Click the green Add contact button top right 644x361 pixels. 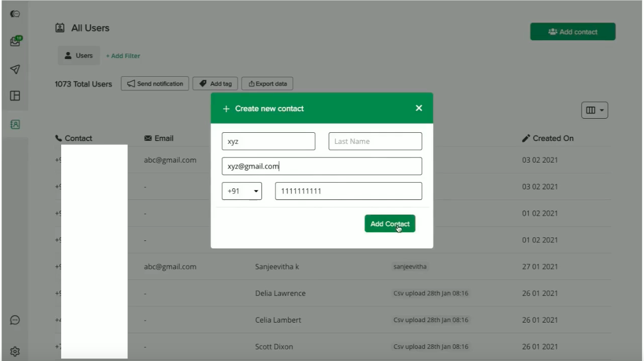(572, 31)
